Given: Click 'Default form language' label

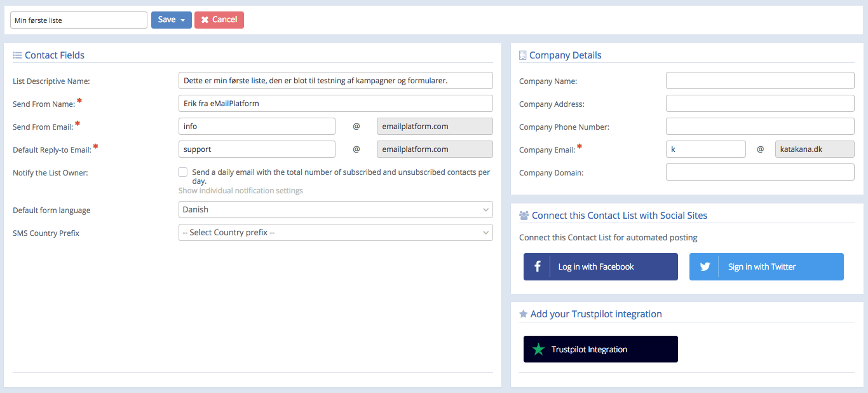Looking at the screenshot, I should click(51, 210).
